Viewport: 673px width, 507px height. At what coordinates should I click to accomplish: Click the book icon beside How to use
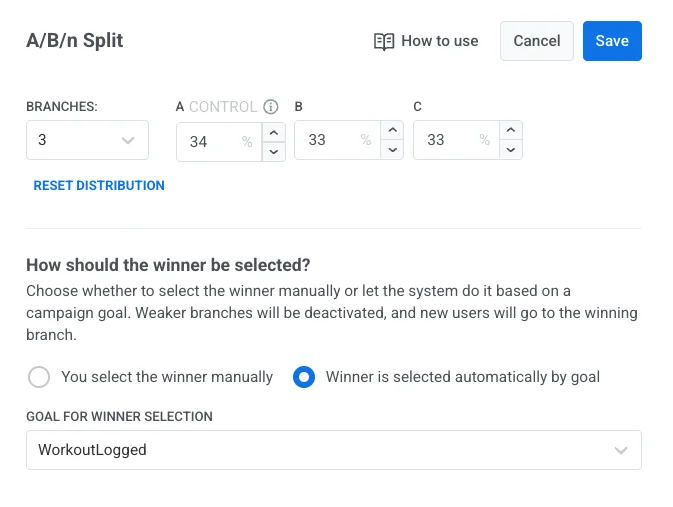pos(384,41)
